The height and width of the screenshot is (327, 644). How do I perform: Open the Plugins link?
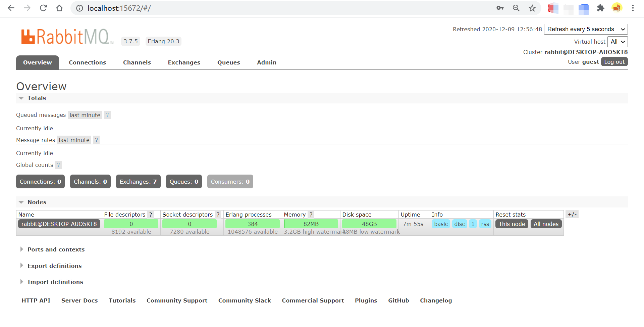pyautogui.click(x=366, y=300)
